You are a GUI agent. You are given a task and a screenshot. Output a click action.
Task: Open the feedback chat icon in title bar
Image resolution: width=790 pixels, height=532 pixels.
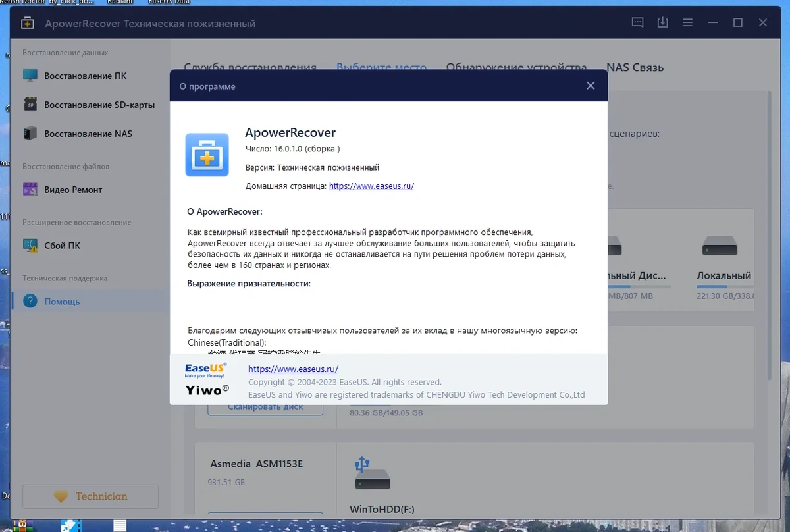(x=637, y=23)
